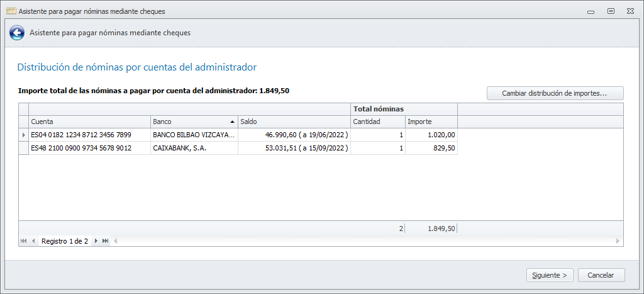The width and height of the screenshot is (644, 294).
Task: Click the Importe column header
Action: coord(431,122)
